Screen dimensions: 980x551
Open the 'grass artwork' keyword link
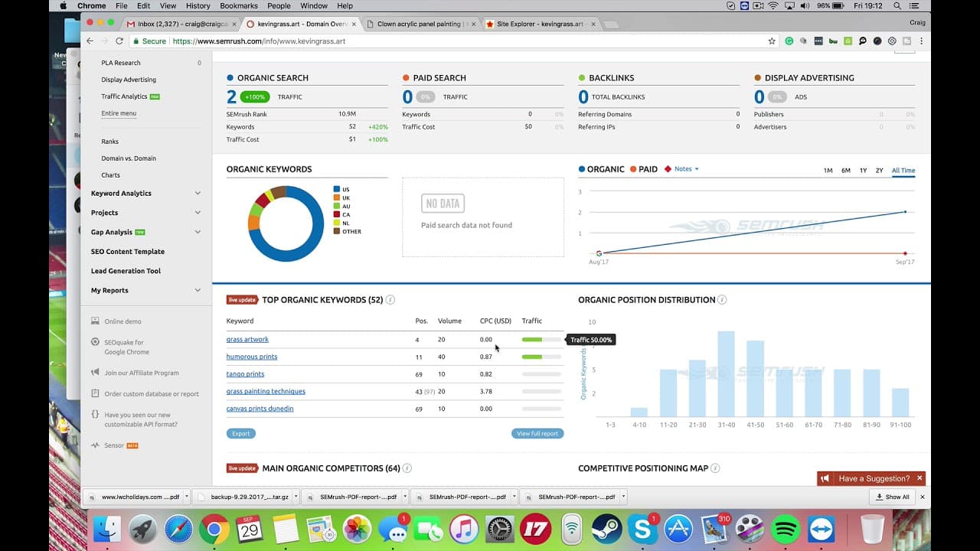point(247,339)
